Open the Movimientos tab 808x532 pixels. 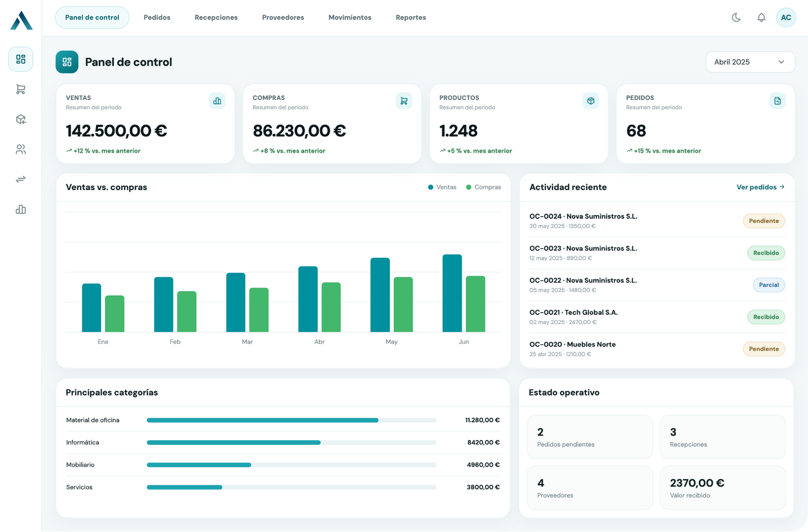pyautogui.click(x=350, y=18)
